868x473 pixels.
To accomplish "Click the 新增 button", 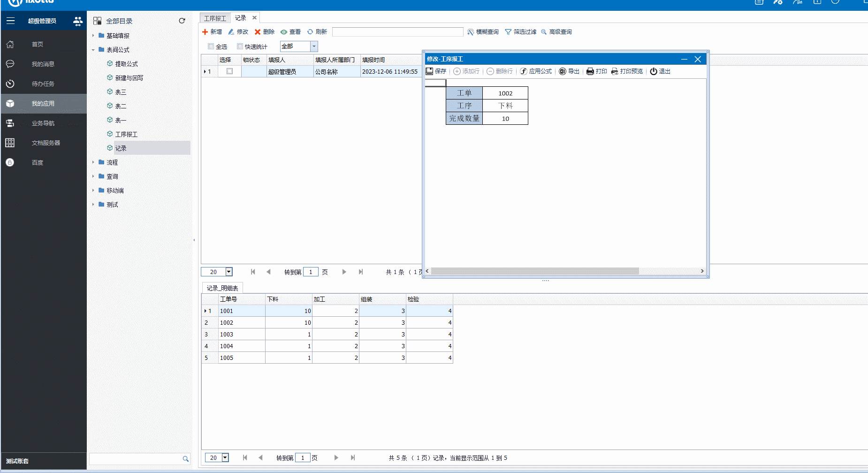I will 212,32.
